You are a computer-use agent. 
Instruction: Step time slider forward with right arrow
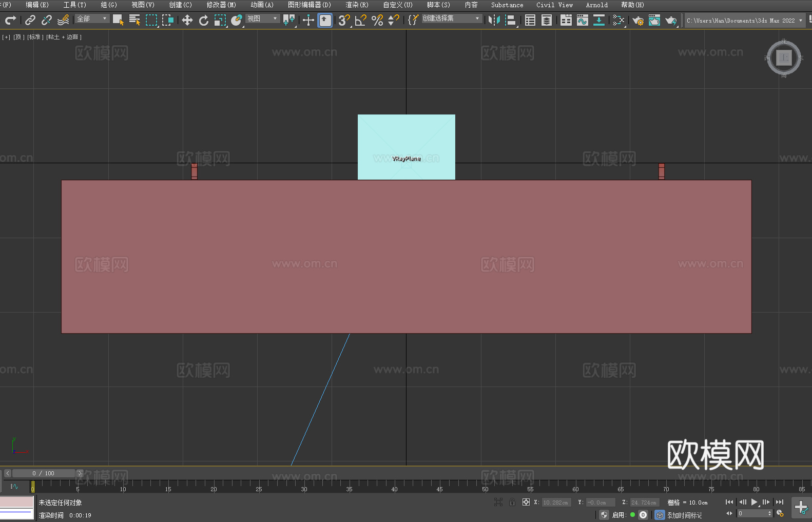coord(80,473)
